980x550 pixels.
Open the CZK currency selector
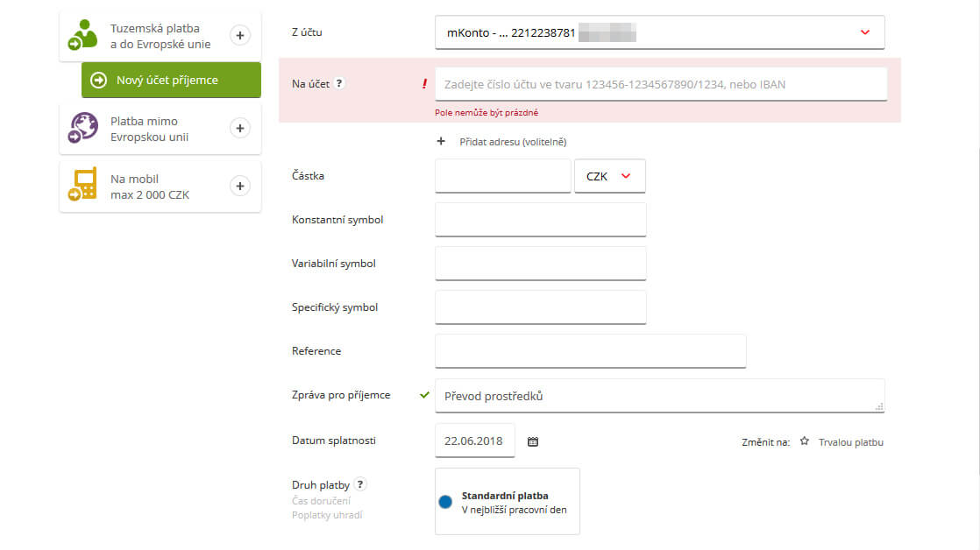(x=609, y=175)
